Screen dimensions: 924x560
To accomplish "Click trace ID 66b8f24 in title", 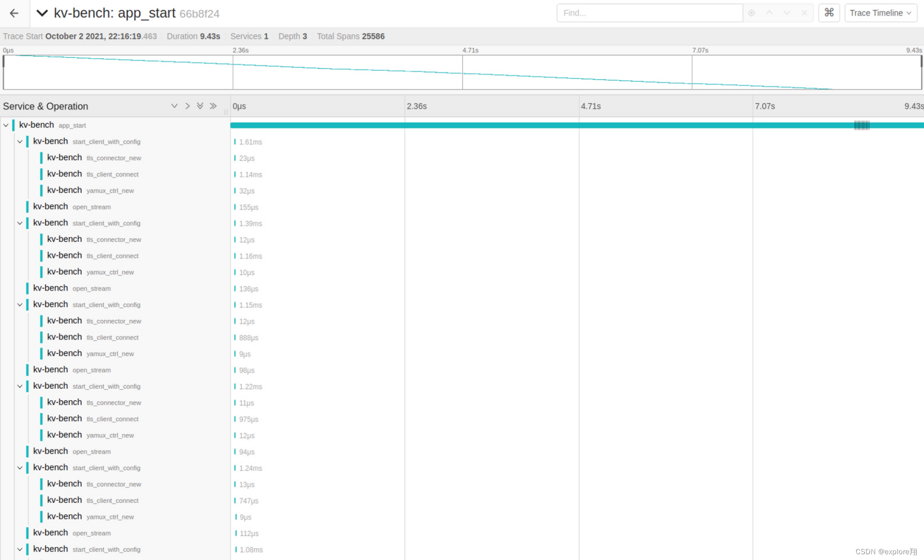I will (199, 14).
